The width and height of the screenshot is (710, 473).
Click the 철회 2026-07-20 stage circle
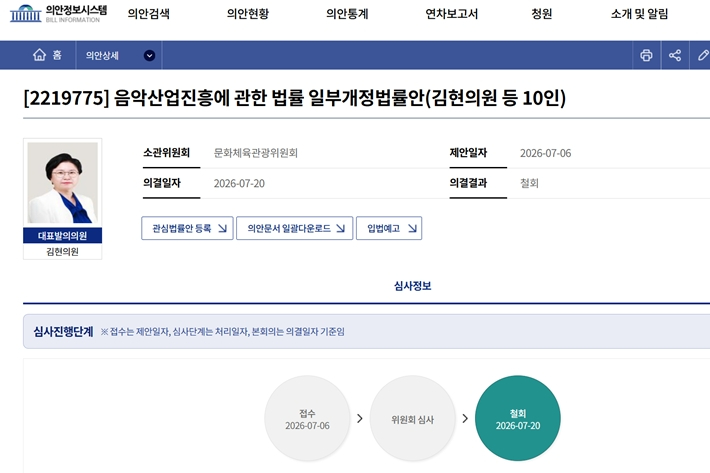coord(518,418)
